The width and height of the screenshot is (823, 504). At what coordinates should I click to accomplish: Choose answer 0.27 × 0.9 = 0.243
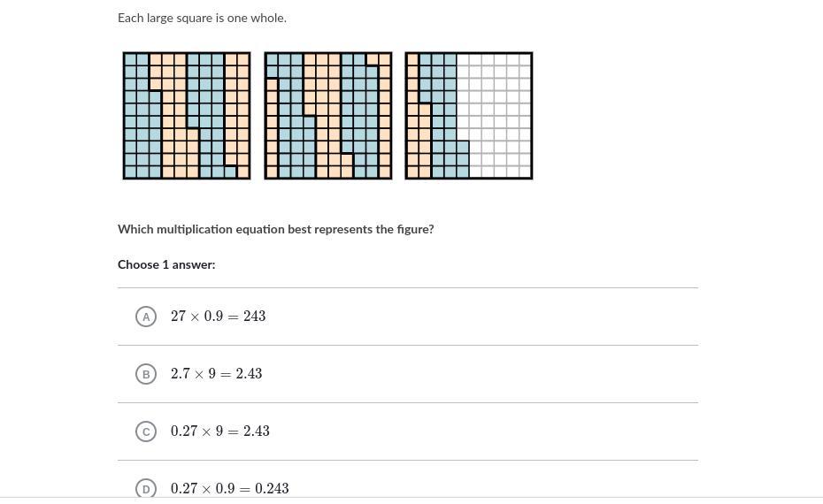(x=230, y=489)
